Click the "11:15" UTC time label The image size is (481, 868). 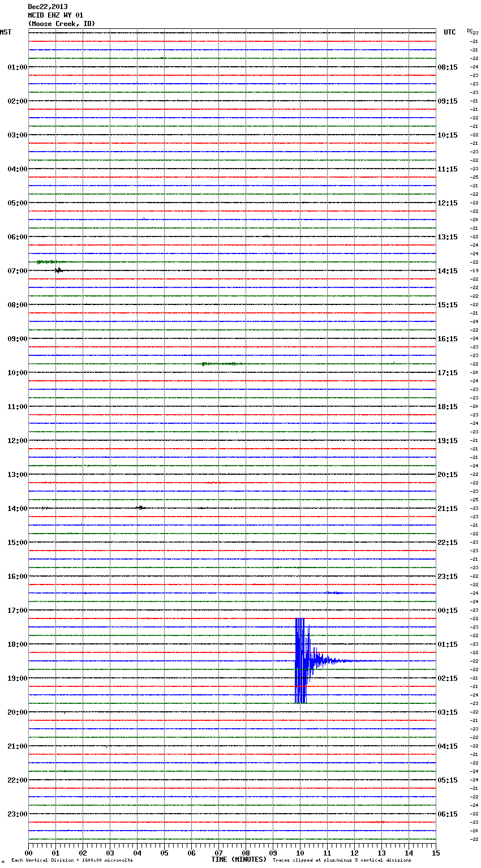(x=448, y=169)
